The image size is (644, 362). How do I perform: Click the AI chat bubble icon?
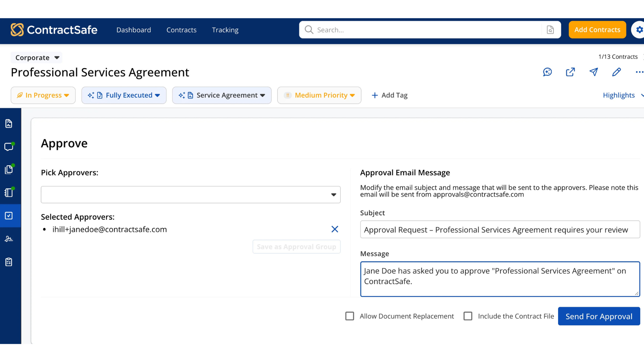(547, 72)
